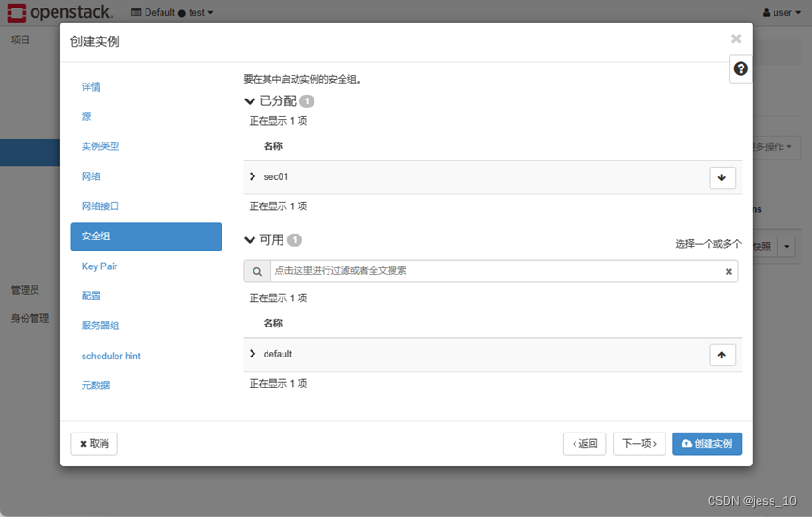Image resolution: width=812 pixels, height=517 pixels.
Task: Open the Default test project dropdown
Action: [173, 12]
